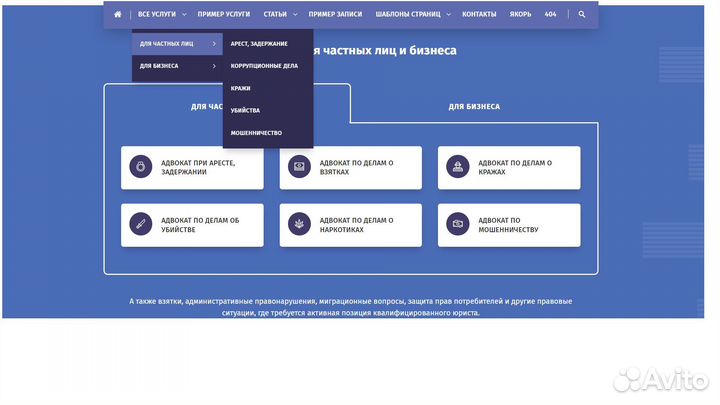Expand 'Для бизнеса' submenu in the dropdown list
720x405 pixels.
(x=176, y=66)
